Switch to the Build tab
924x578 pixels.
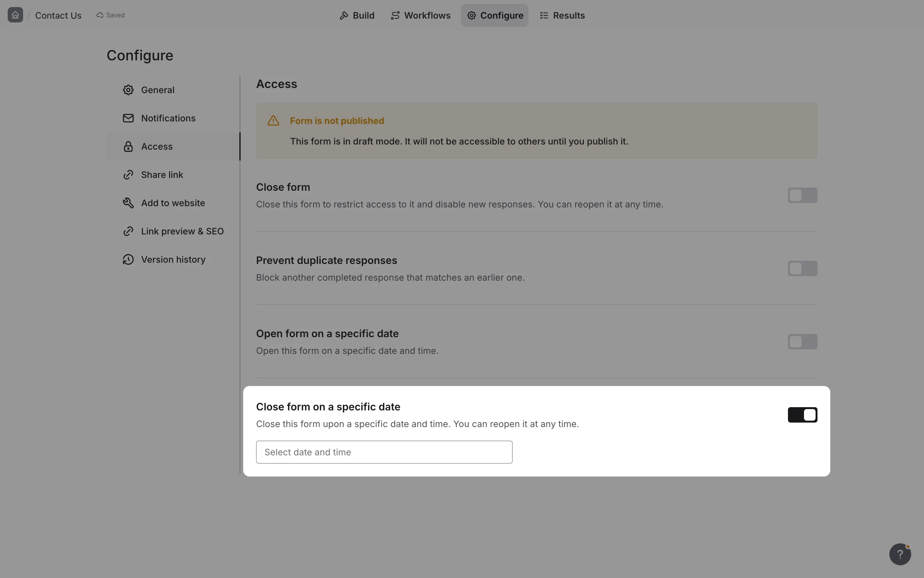click(357, 16)
